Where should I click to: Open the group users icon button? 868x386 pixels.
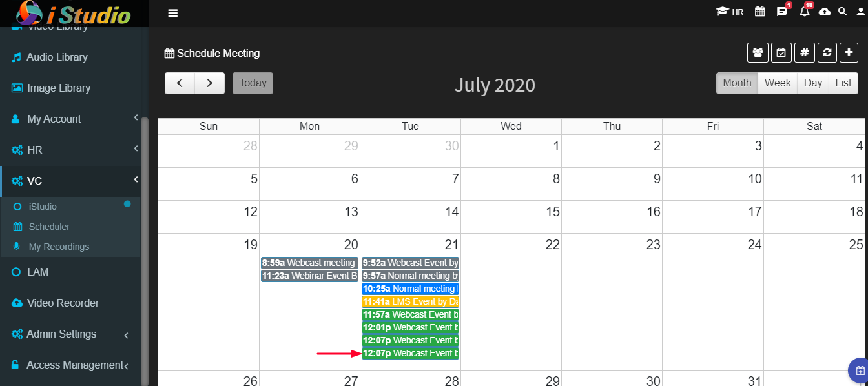[x=758, y=53]
